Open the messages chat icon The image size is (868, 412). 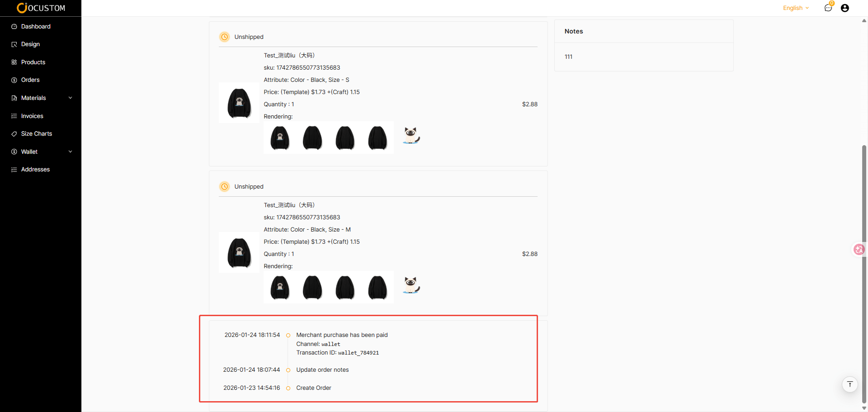(x=828, y=8)
